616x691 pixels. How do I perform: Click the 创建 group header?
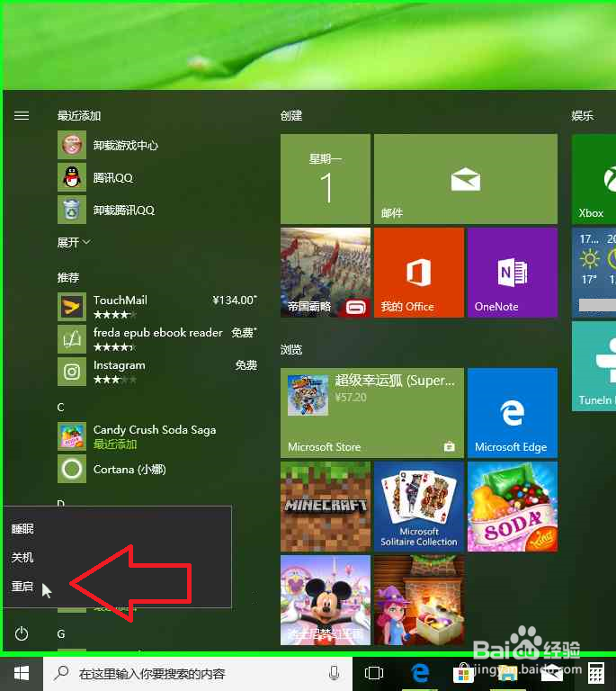tap(291, 116)
